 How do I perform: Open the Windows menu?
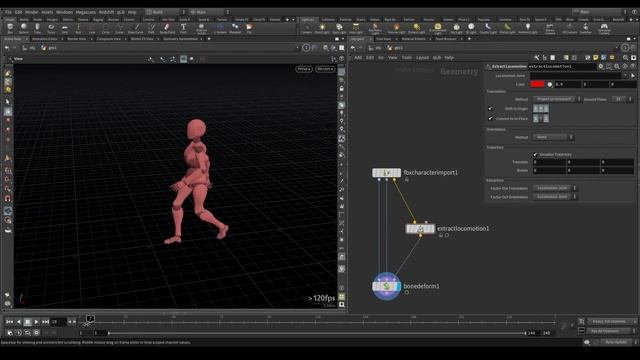(64, 12)
